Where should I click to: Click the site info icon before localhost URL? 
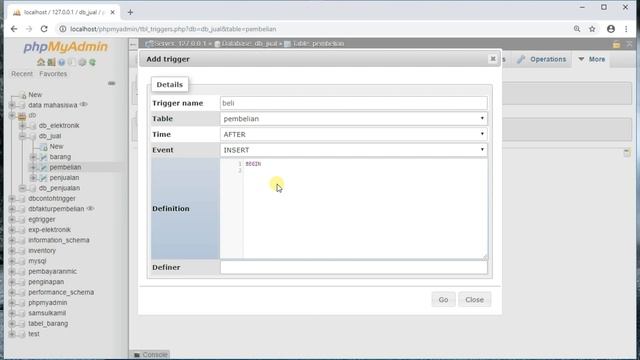[x=62, y=29]
